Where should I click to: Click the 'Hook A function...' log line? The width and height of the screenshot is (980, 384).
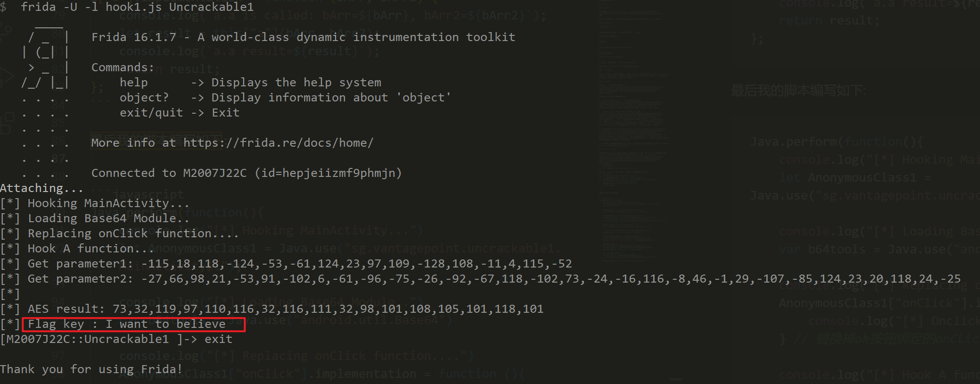click(91, 249)
